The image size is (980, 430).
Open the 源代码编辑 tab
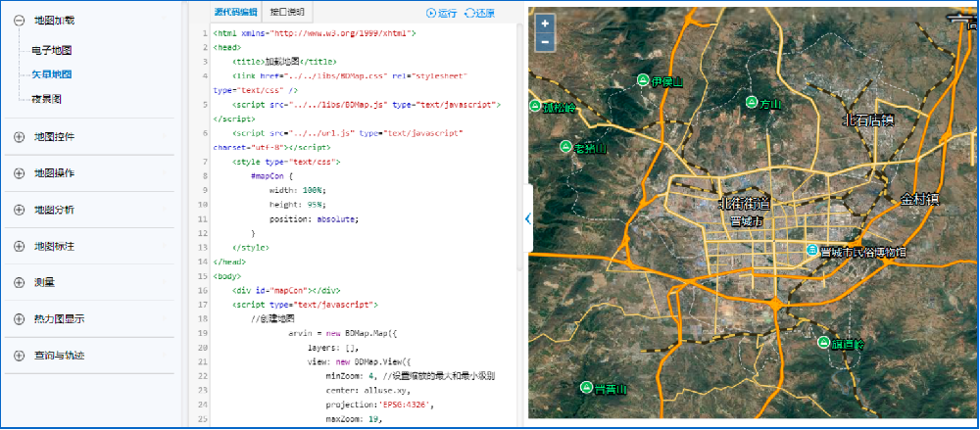pos(235,13)
